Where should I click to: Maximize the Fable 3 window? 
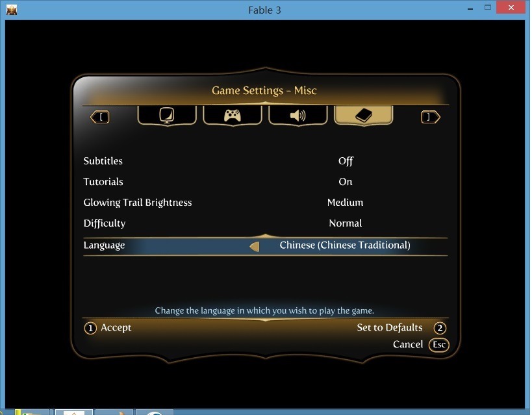click(488, 7)
